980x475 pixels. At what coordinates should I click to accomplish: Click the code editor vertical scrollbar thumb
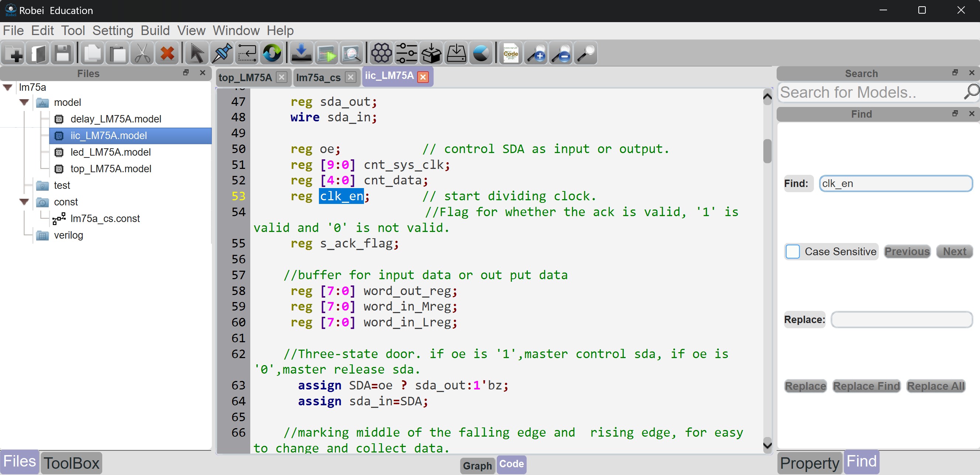coord(767,151)
